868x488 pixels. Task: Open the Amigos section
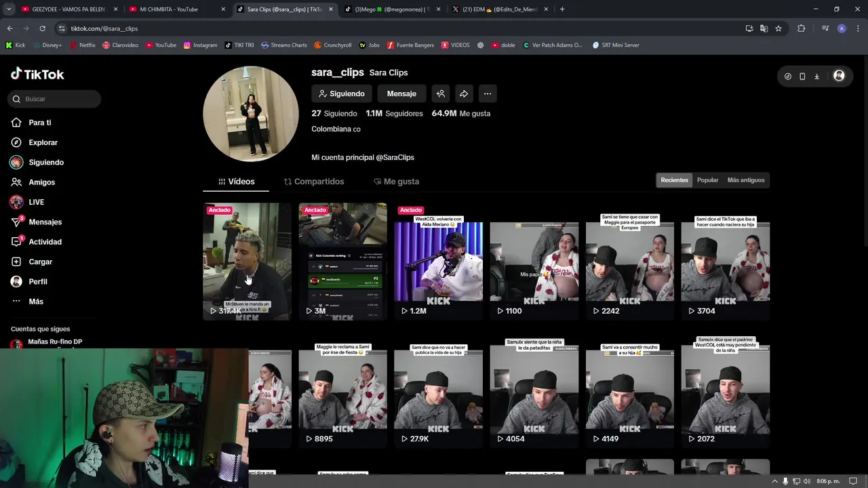pyautogui.click(x=41, y=182)
